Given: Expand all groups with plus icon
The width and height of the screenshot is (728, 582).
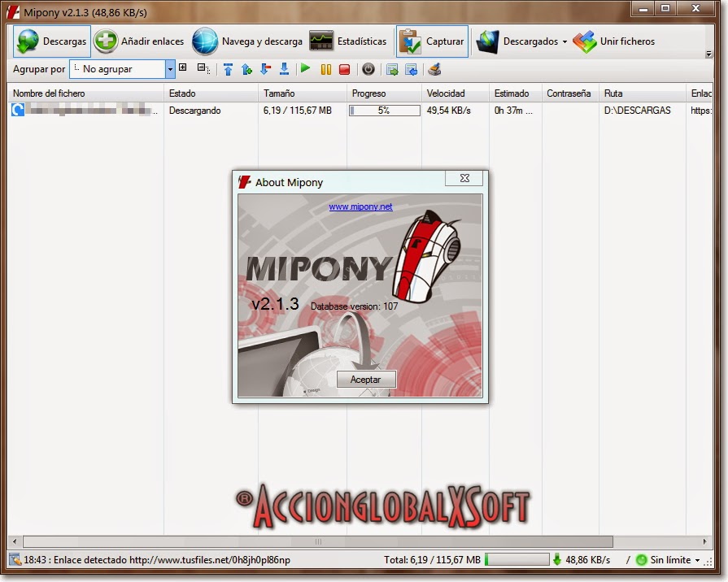Looking at the screenshot, I should (183, 67).
